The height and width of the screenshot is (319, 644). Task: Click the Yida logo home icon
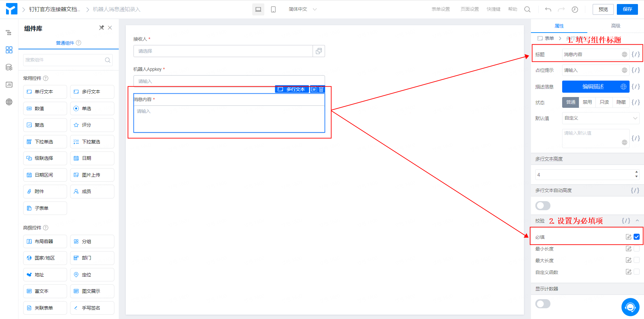click(x=11, y=9)
